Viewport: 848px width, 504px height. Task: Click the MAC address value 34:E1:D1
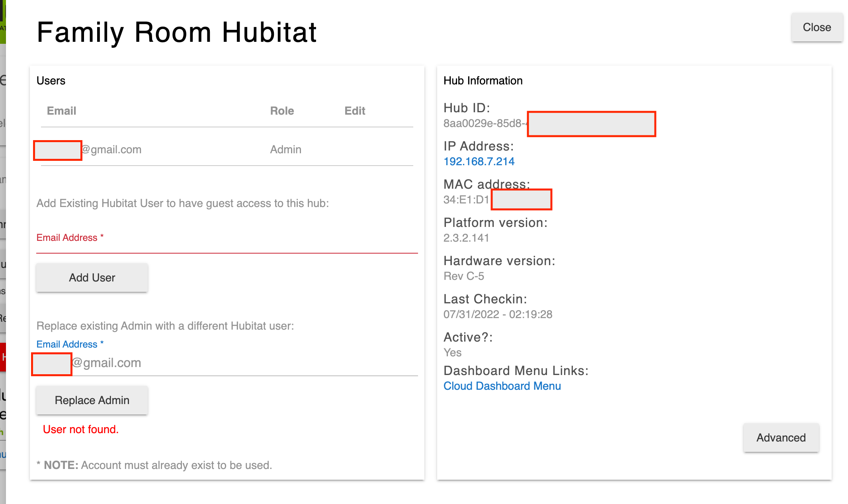466,199
